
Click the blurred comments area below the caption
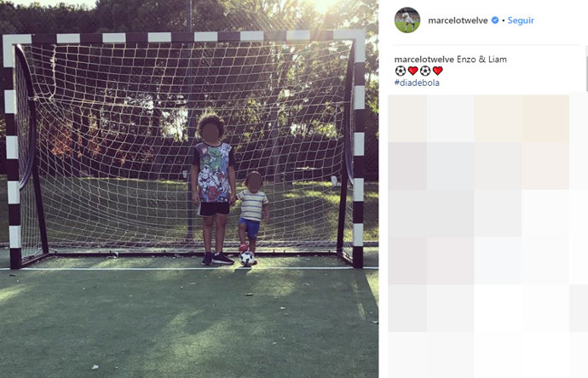(x=484, y=234)
